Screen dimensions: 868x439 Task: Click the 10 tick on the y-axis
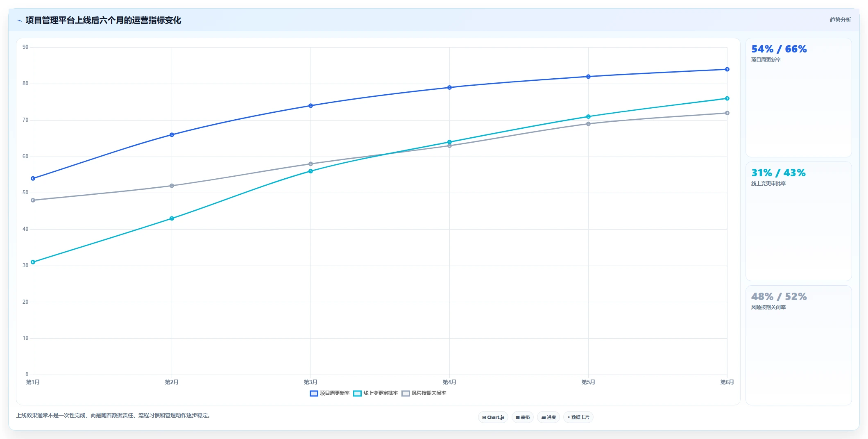tap(25, 338)
